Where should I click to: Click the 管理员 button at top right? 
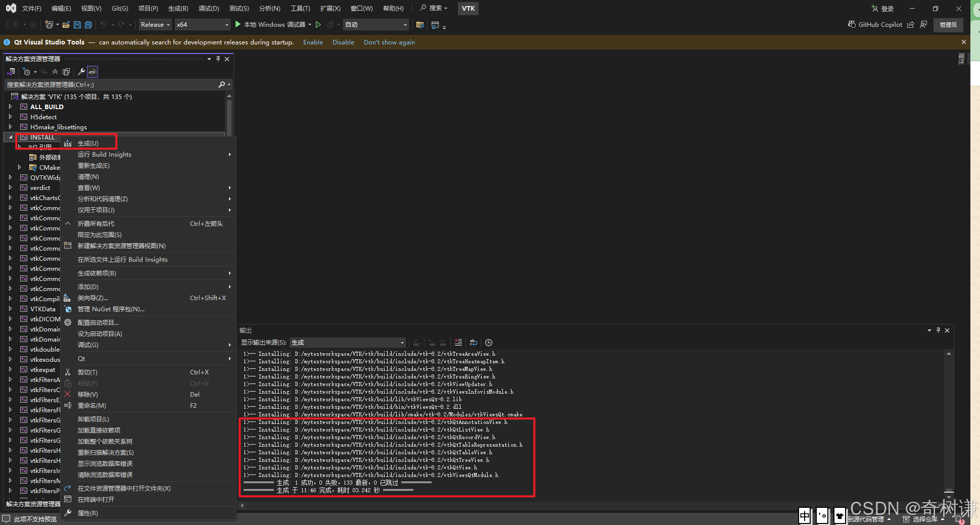948,25
